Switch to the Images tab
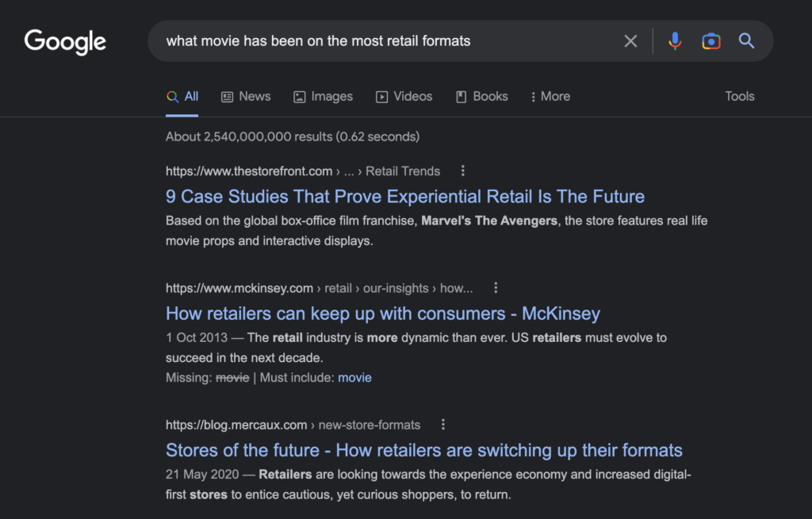Image resolution: width=812 pixels, height=519 pixels. click(324, 97)
